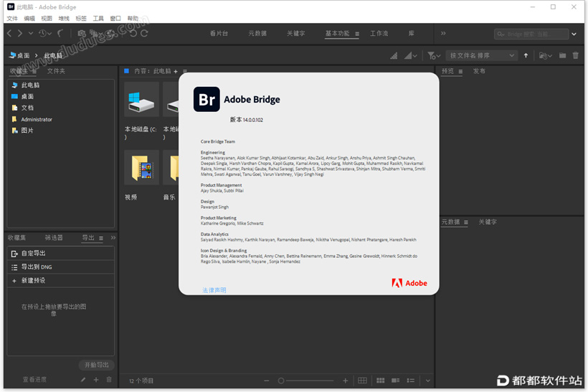Select the 视频 folder thumbnail

141,167
